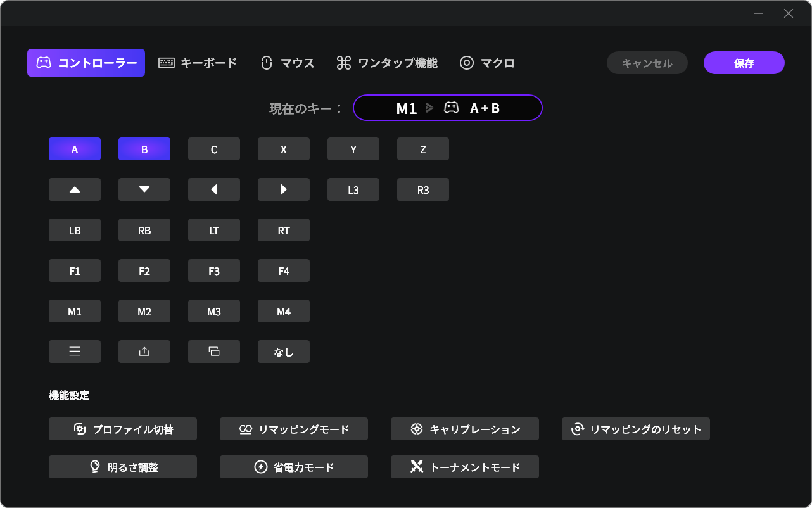Toggle off the highlighted B button
This screenshot has height=508, width=812.
[144, 149]
